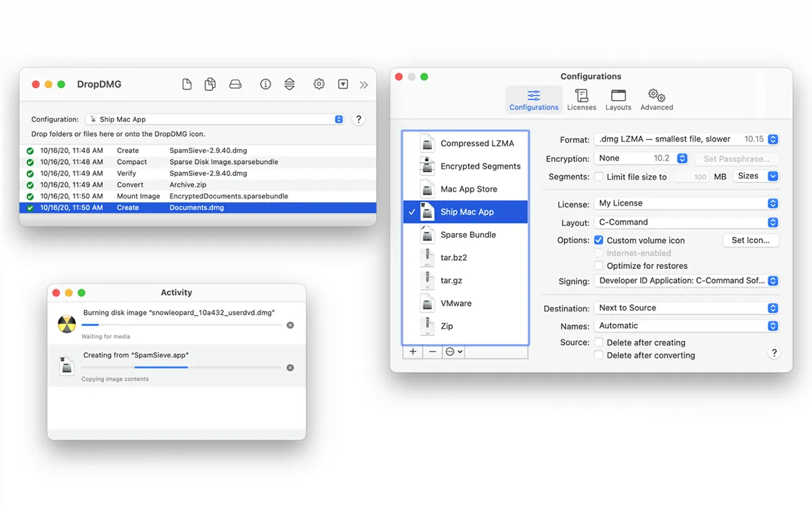
Task: Stop the SpamSieve.app creation task
Action: 290,368
